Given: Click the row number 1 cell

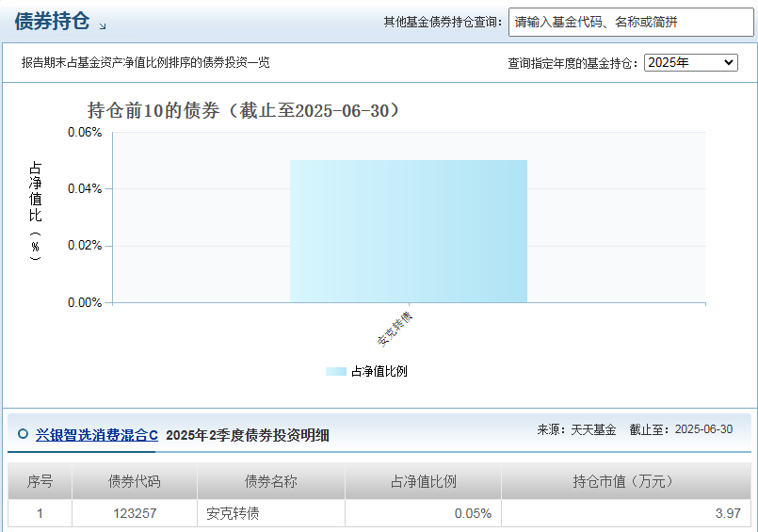Looking at the screenshot, I should (40, 513).
